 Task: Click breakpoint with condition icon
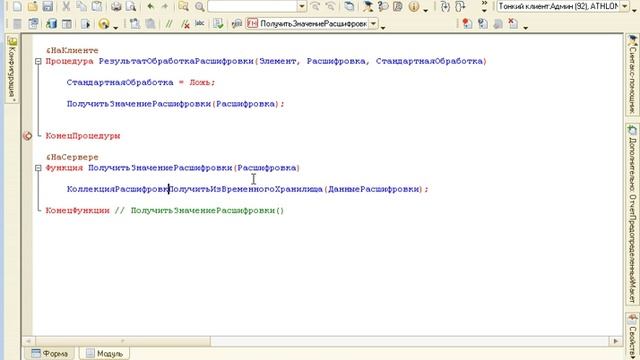pyautogui.click(x=482, y=24)
